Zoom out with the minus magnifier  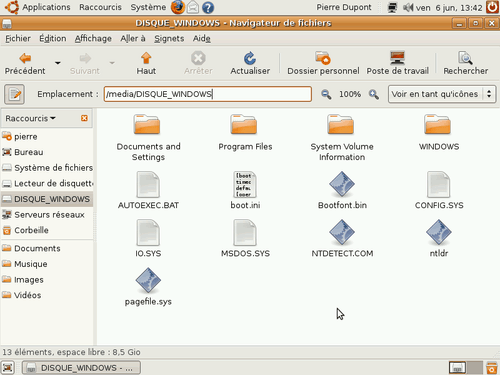[x=326, y=94]
